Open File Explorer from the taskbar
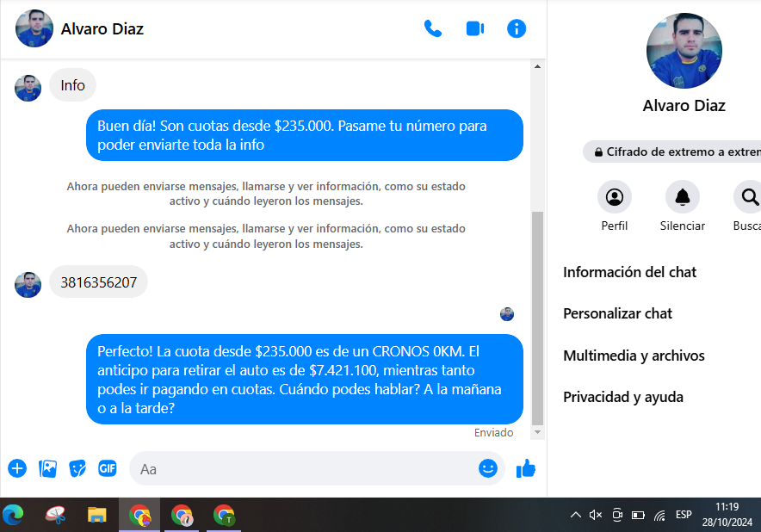This screenshot has width=761, height=532. click(97, 515)
